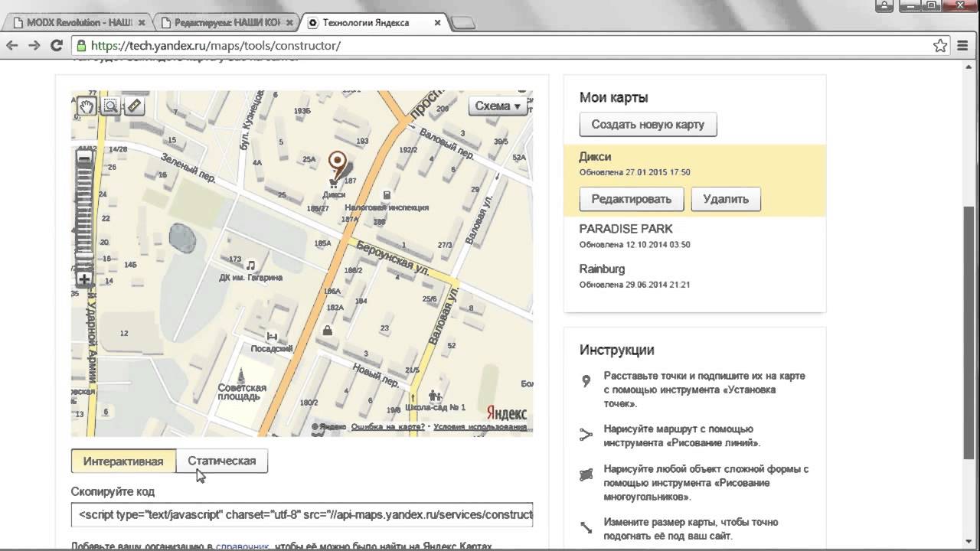Click the school icon at Школа-сад № 1
Image resolution: width=980 pixels, height=551 pixels.
coord(435,396)
